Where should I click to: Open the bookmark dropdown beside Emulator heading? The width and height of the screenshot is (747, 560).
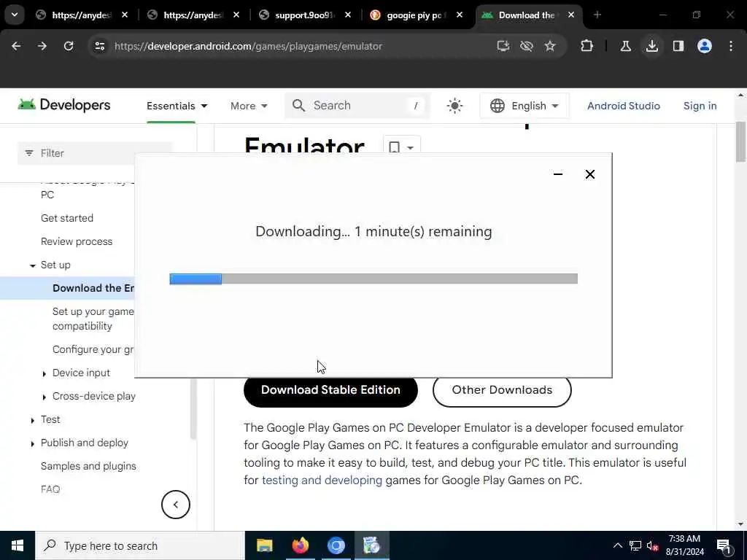(x=401, y=147)
